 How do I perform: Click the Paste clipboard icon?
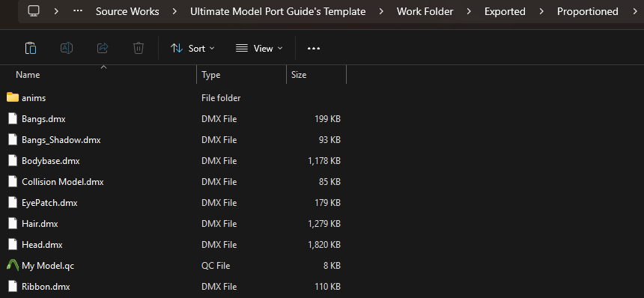pos(31,49)
